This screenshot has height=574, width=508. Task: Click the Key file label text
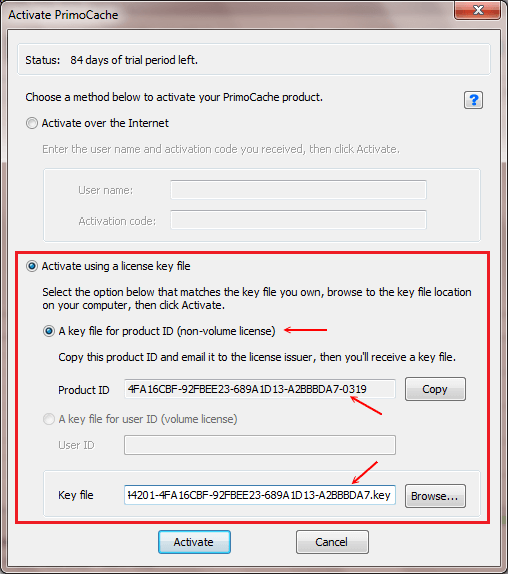point(76,495)
